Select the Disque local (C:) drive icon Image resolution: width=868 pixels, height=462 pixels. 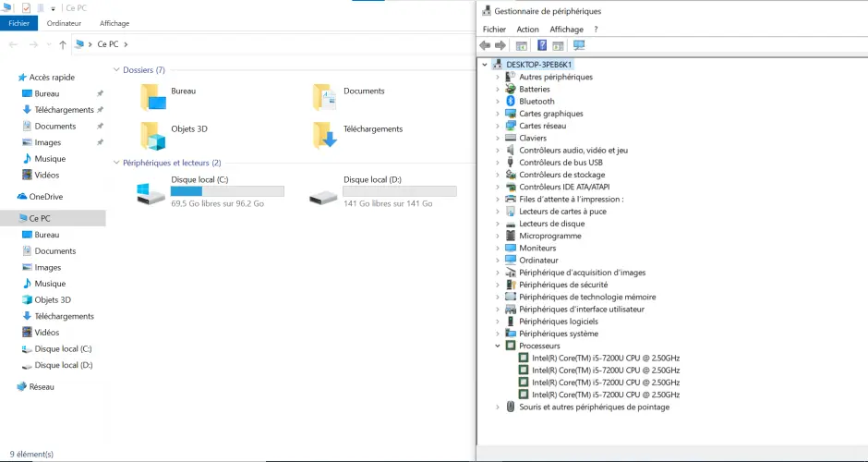point(151,194)
